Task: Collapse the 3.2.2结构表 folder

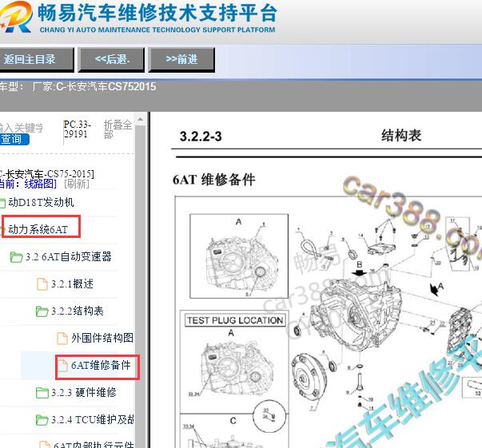Action: (x=78, y=311)
